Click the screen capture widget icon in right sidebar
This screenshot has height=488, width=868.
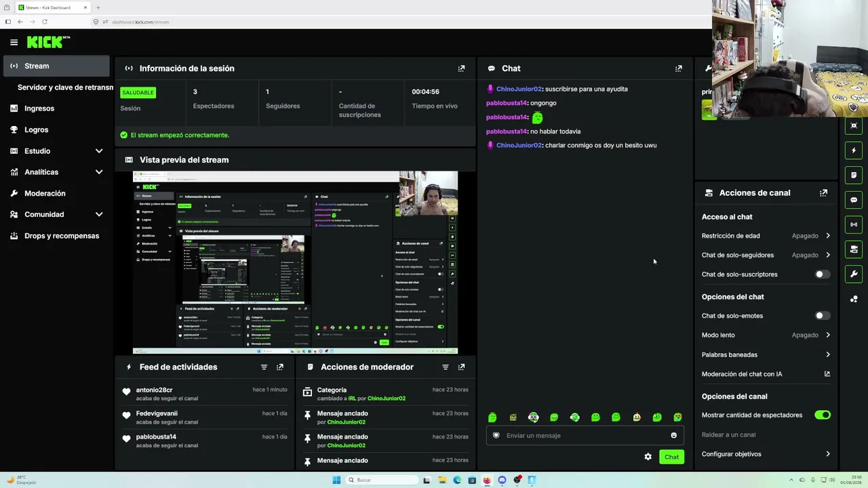point(854,125)
